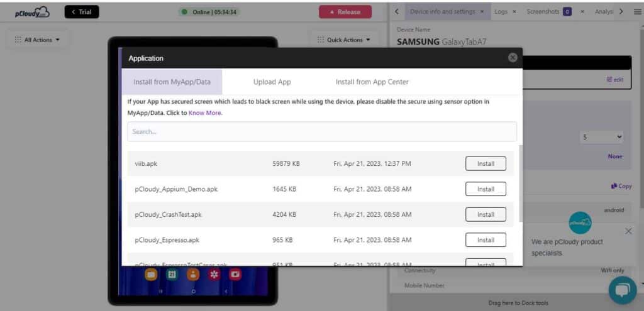The height and width of the screenshot is (311, 644).
Task: Switch to Install from App Center tab
Action: [x=372, y=82]
